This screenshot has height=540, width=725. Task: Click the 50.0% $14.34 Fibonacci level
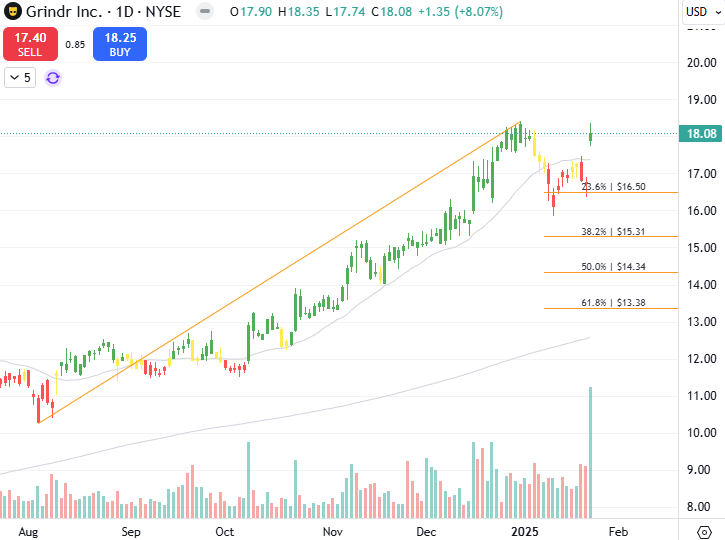point(613,267)
